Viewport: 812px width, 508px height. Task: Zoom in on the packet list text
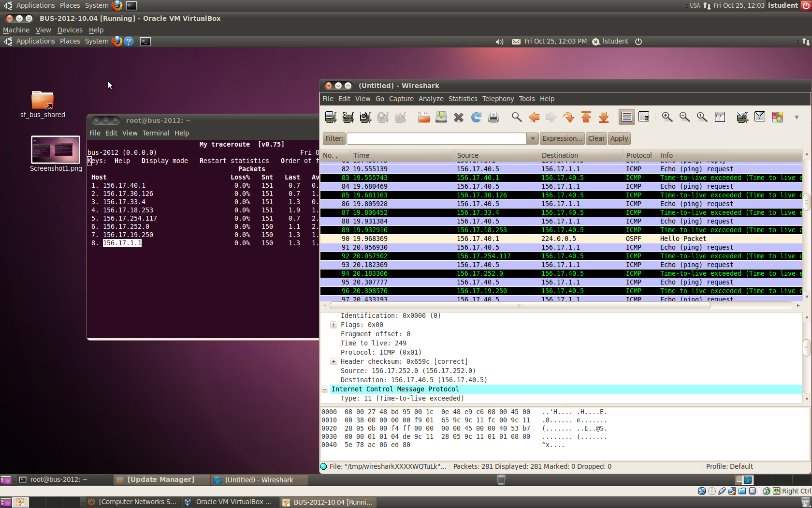667,117
